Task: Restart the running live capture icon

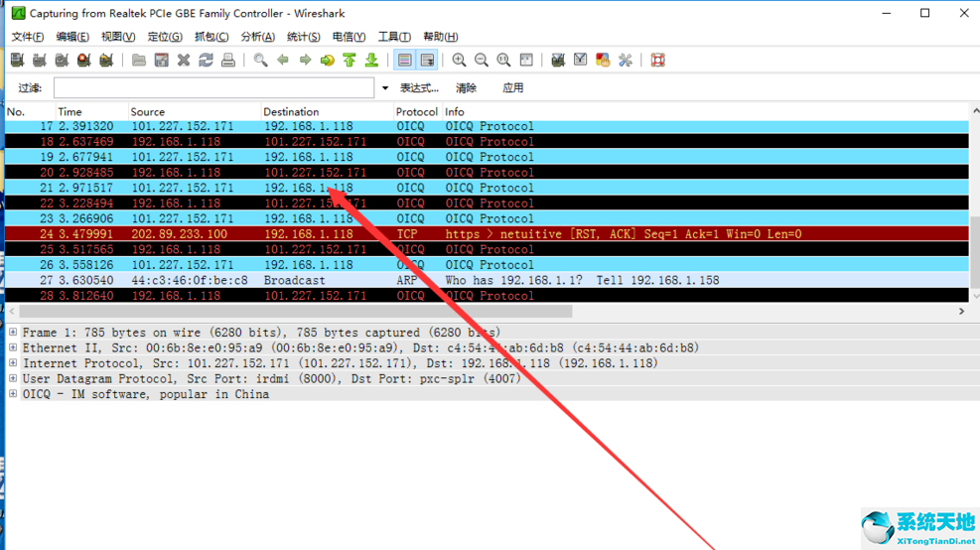Action: [106, 60]
